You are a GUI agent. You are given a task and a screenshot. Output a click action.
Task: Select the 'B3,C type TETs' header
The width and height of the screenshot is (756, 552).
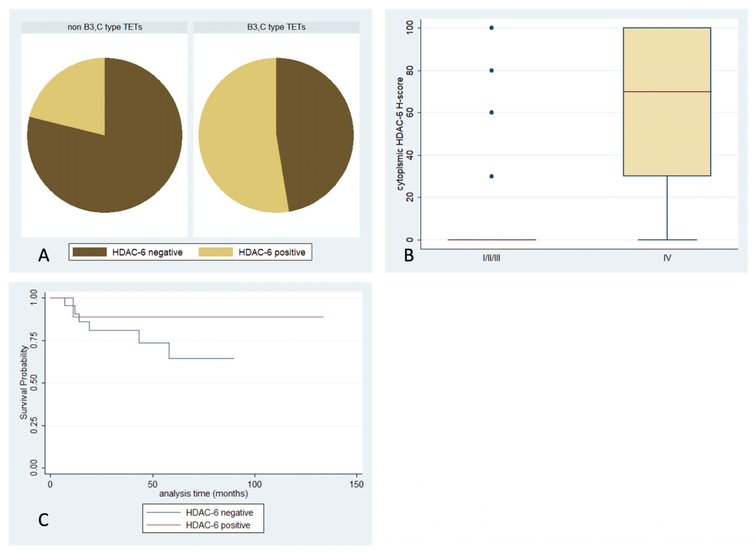point(276,27)
